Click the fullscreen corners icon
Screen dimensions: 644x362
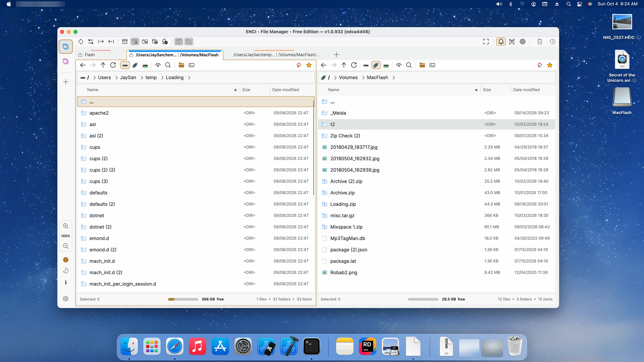click(486, 42)
